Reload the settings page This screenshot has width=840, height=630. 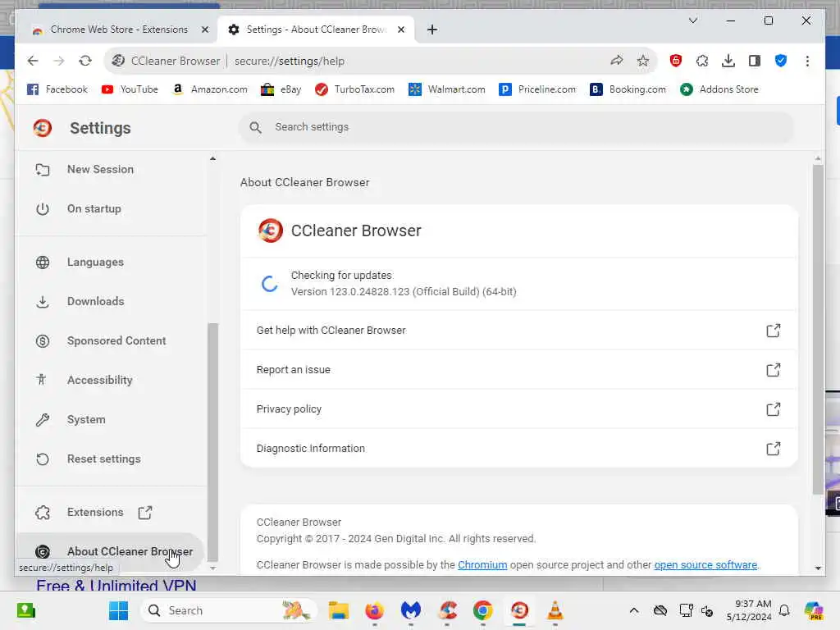(x=85, y=61)
